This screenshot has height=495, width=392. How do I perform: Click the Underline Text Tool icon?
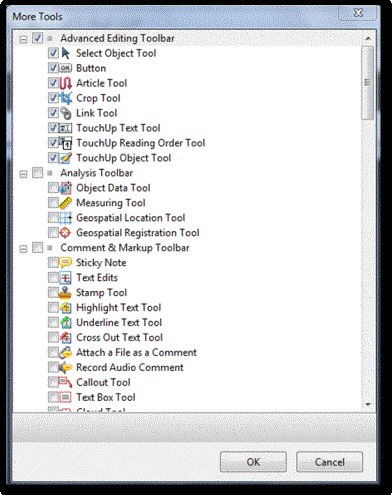point(66,323)
